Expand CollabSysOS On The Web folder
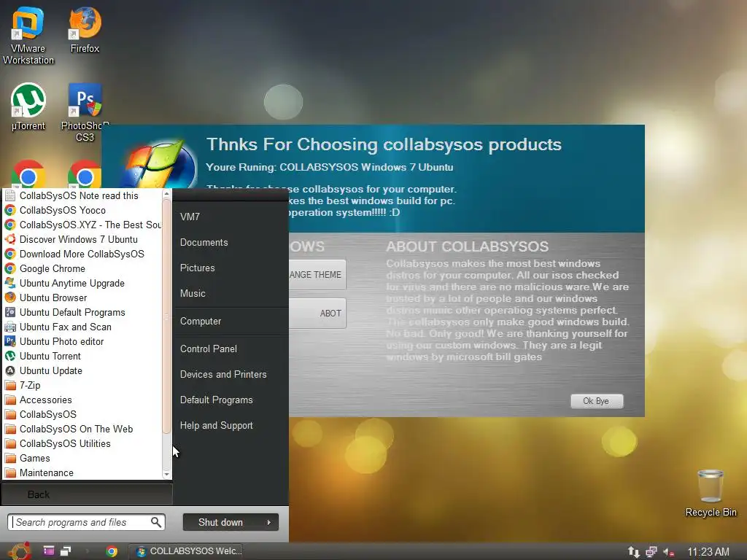The image size is (747, 560). pos(83,429)
